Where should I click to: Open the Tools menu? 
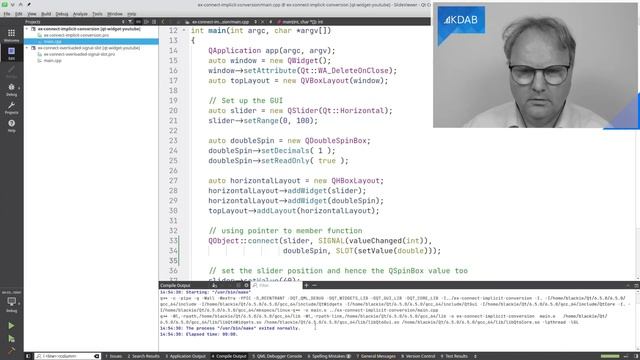pos(97,14)
